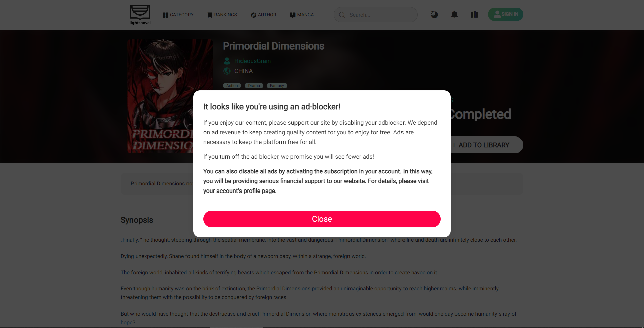Close the ad-blocker notice popup
Viewport: 644px width, 328px height.
click(322, 219)
